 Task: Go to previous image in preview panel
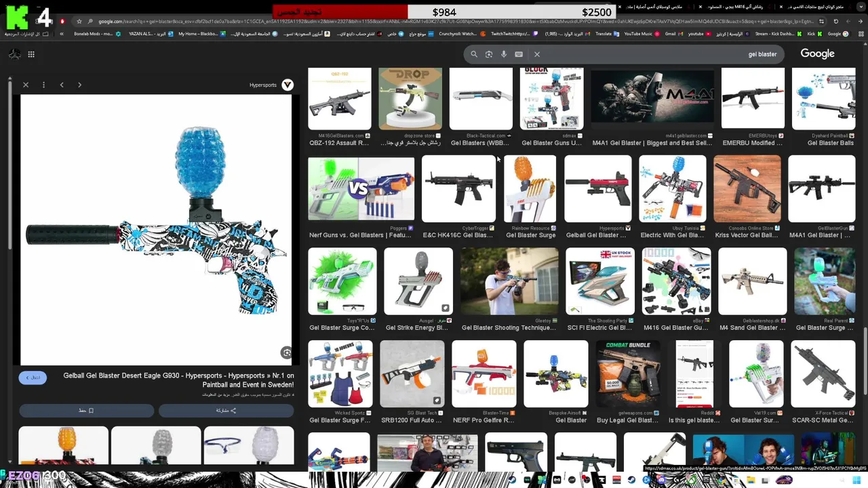click(x=62, y=85)
